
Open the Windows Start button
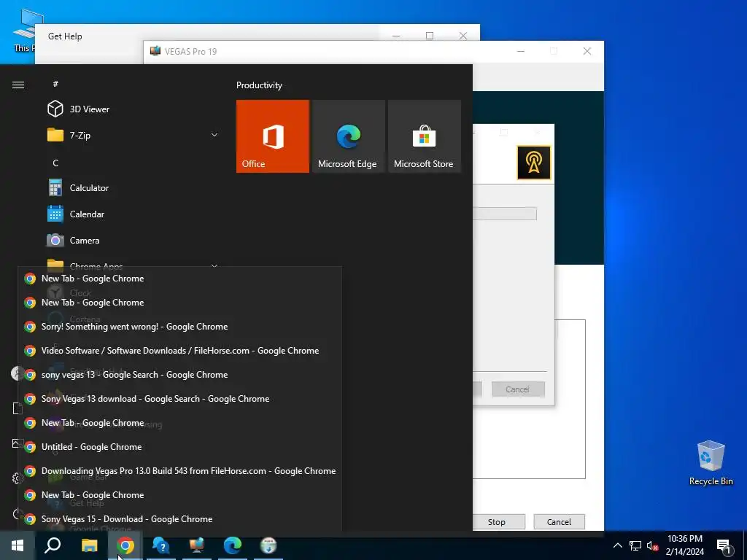[x=18, y=545]
